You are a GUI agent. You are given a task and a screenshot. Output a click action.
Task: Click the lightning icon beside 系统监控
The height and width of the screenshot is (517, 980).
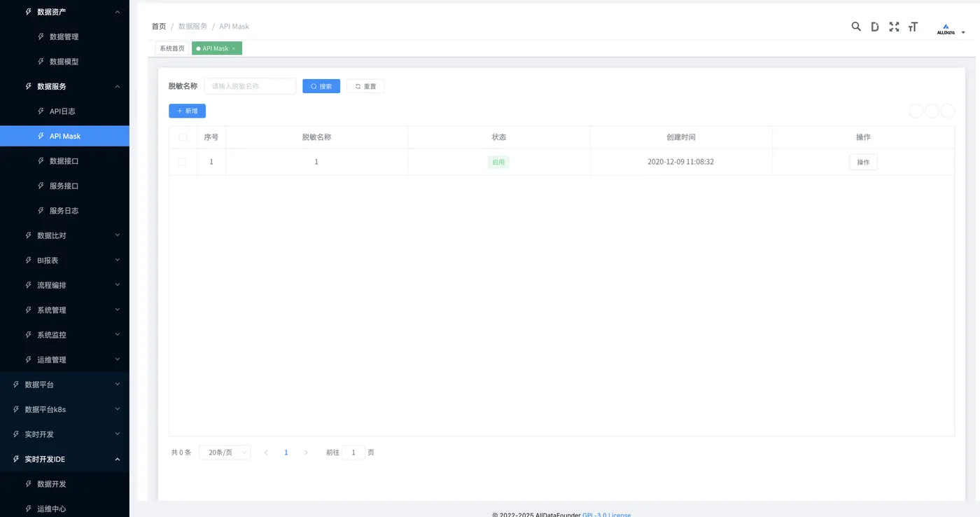29,334
